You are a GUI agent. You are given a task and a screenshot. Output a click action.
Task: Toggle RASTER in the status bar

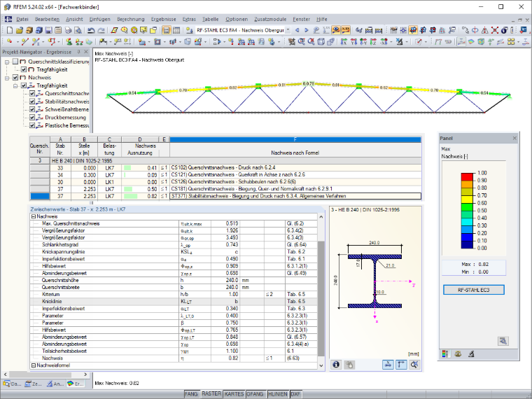(211, 393)
